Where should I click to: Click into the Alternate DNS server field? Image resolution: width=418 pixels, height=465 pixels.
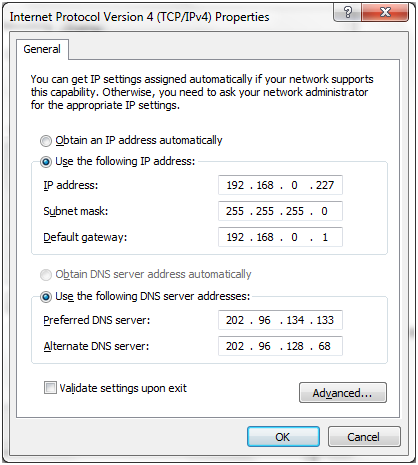click(280, 346)
